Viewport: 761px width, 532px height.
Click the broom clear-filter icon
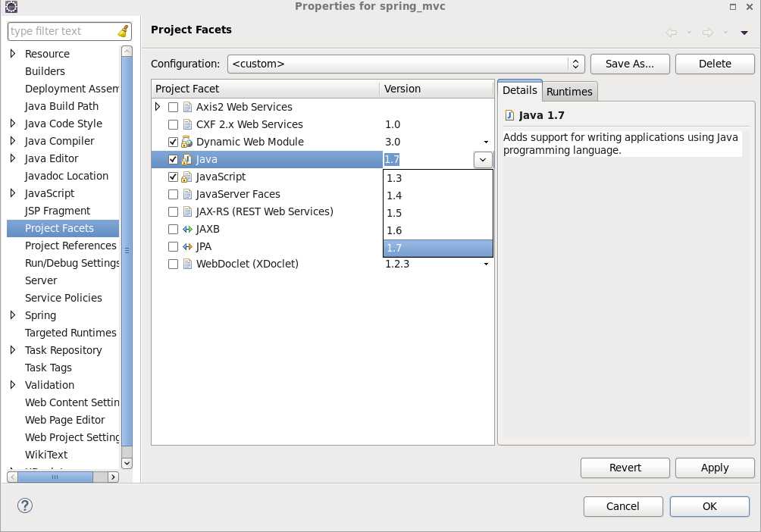(124, 31)
